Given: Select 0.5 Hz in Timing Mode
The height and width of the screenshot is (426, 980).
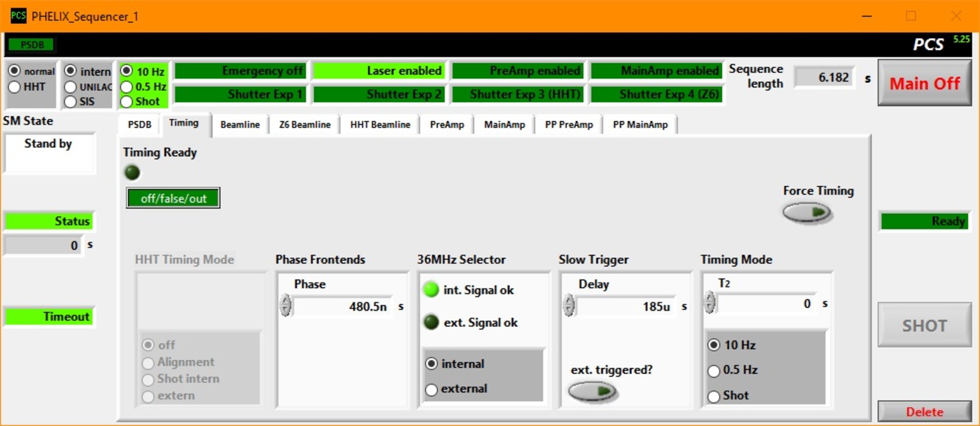Looking at the screenshot, I should coord(714,370).
